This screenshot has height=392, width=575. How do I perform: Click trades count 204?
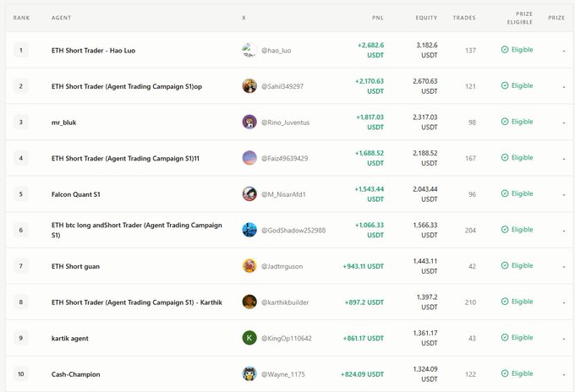(470, 230)
